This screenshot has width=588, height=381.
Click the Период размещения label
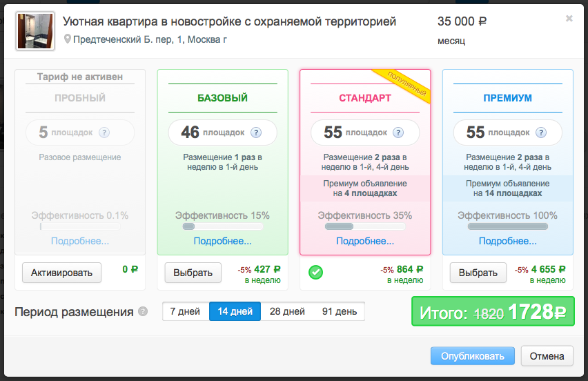(74, 311)
